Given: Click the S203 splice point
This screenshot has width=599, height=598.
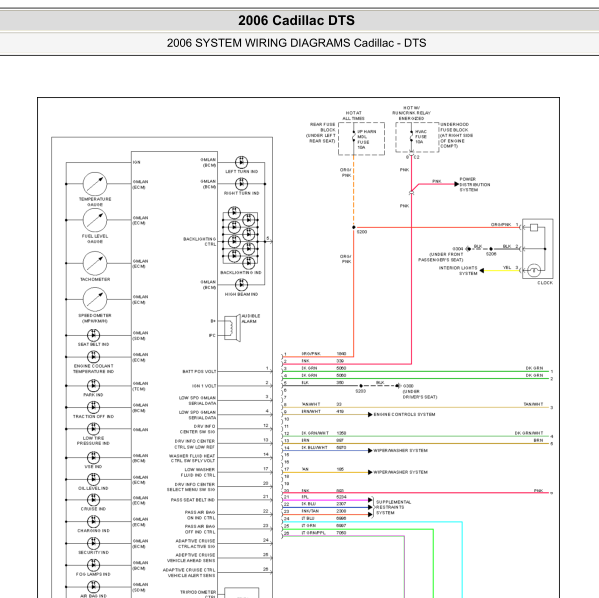Looking at the screenshot, I should coord(361,386).
